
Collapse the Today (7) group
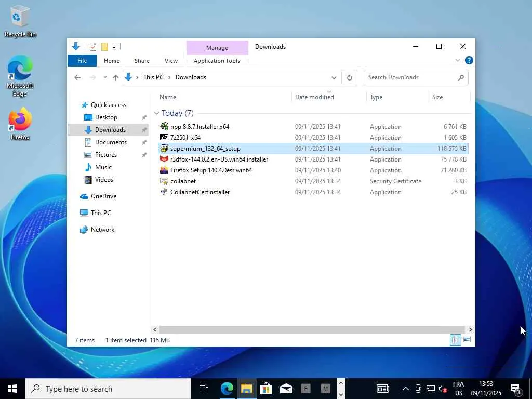pos(156,113)
